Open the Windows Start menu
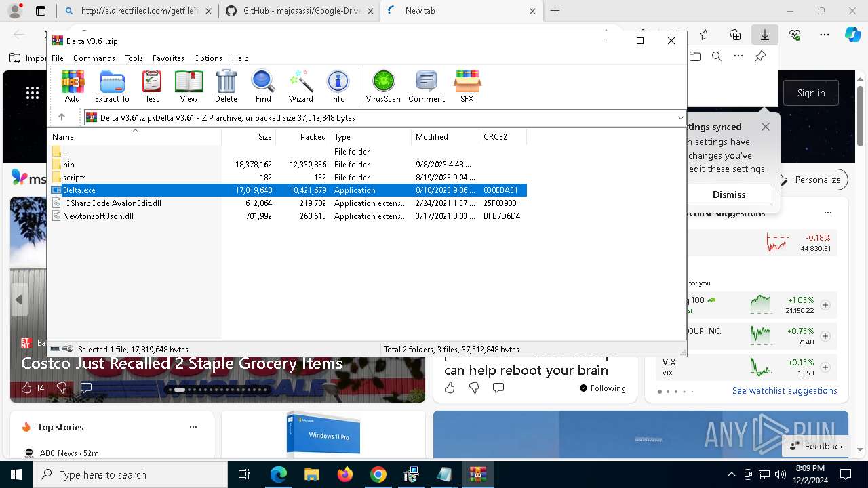Image resolution: width=868 pixels, height=488 pixels. pos(16,474)
